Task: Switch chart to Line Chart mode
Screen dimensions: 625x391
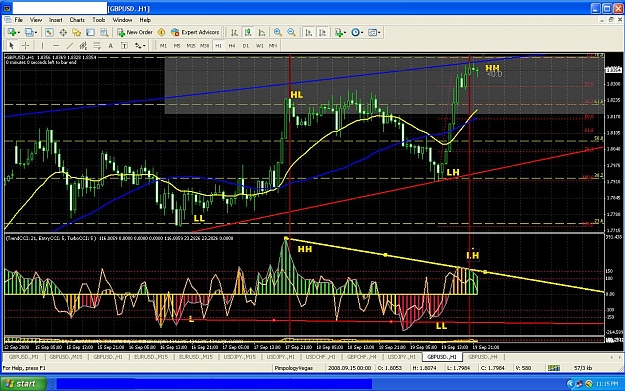Action: 261,32
